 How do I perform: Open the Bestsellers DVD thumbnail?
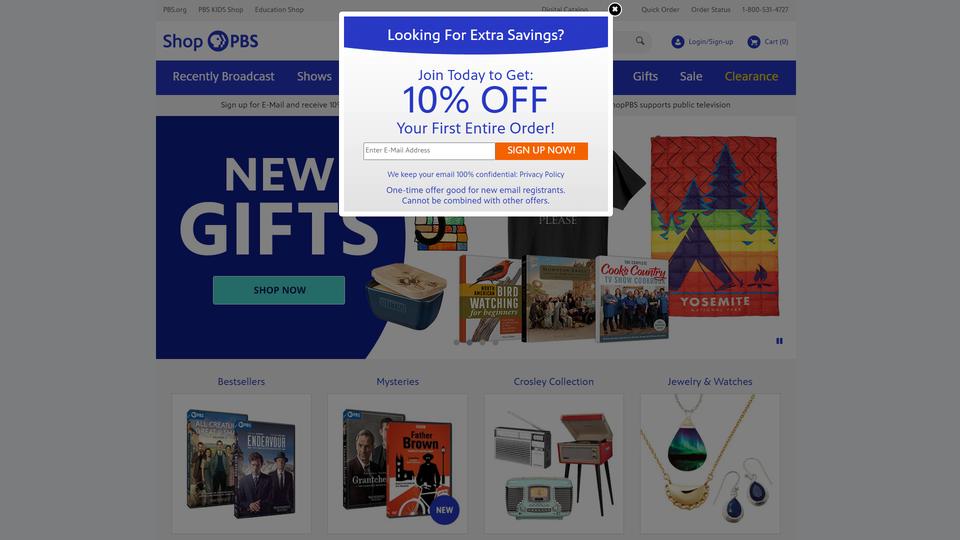[241, 464]
